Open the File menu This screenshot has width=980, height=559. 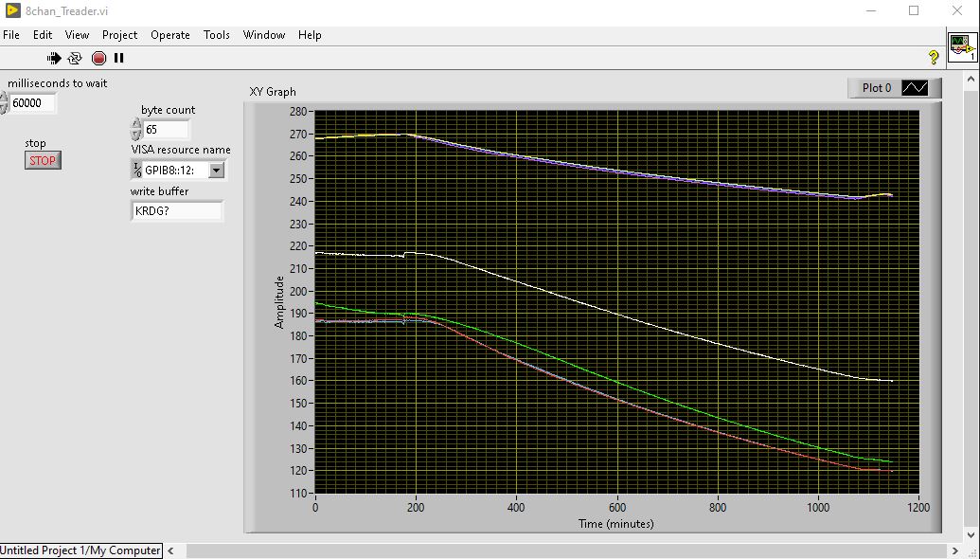(11, 35)
